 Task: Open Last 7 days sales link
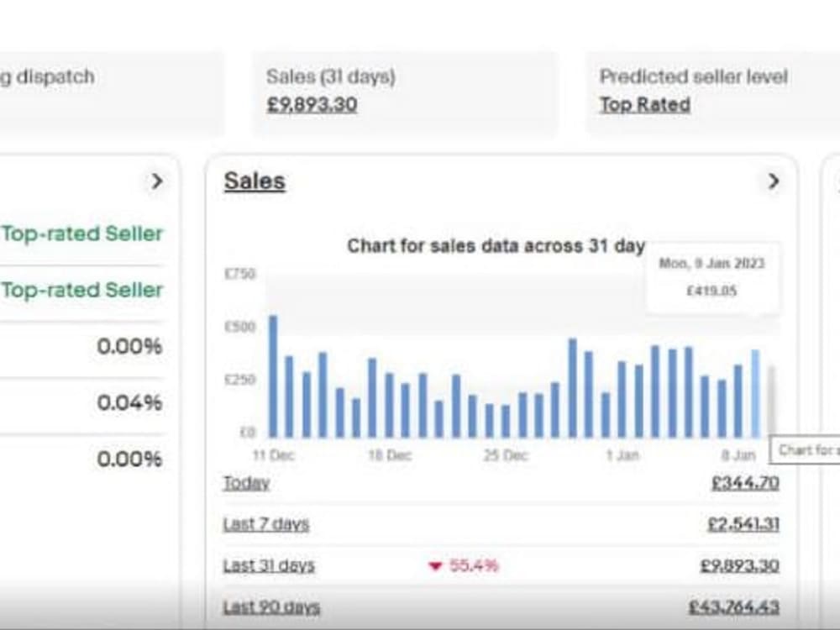click(x=266, y=524)
